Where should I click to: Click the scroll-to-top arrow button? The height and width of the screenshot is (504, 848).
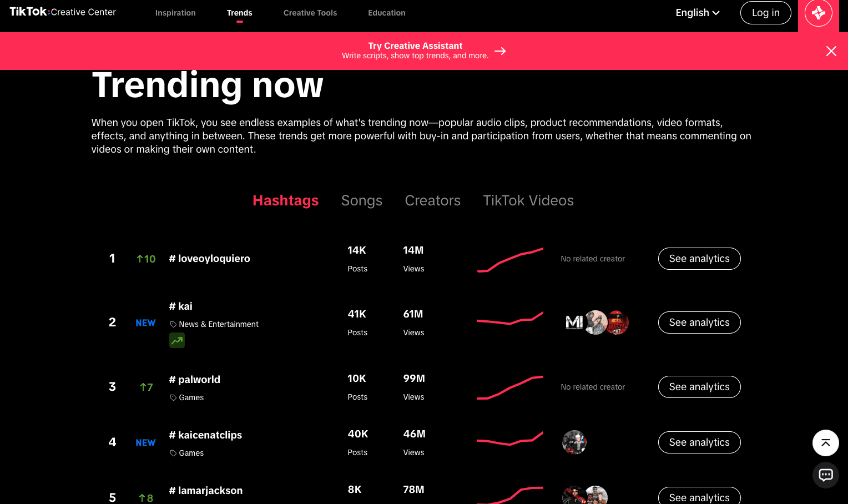[x=825, y=443]
